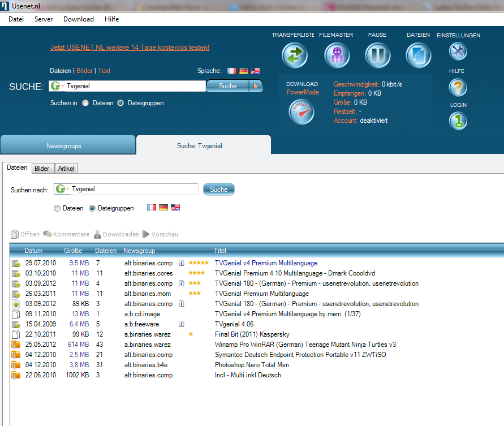Open the Transferliste icon
The image size is (504, 426).
click(294, 55)
